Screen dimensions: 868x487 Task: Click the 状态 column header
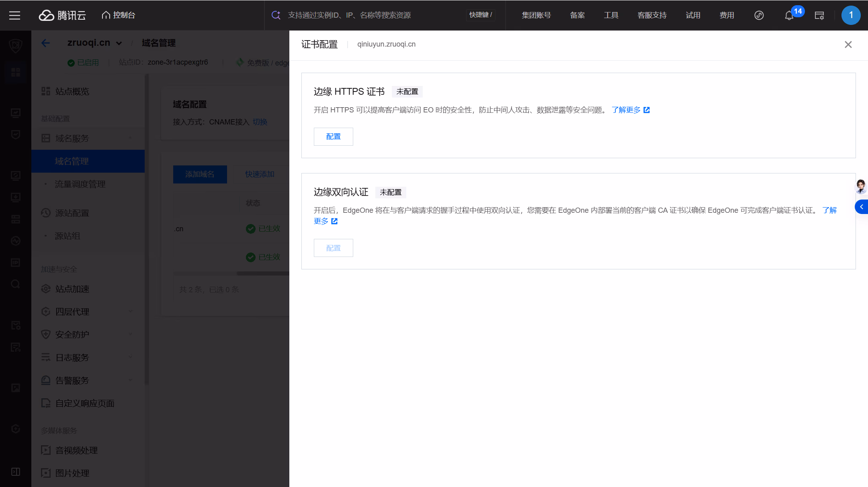click(x=253, y=203)
